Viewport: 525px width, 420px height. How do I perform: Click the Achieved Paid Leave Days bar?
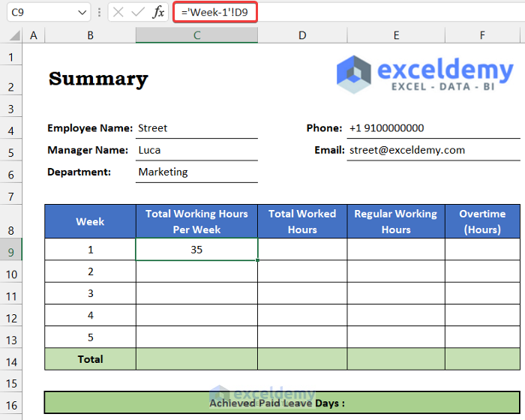click(282, 403)
